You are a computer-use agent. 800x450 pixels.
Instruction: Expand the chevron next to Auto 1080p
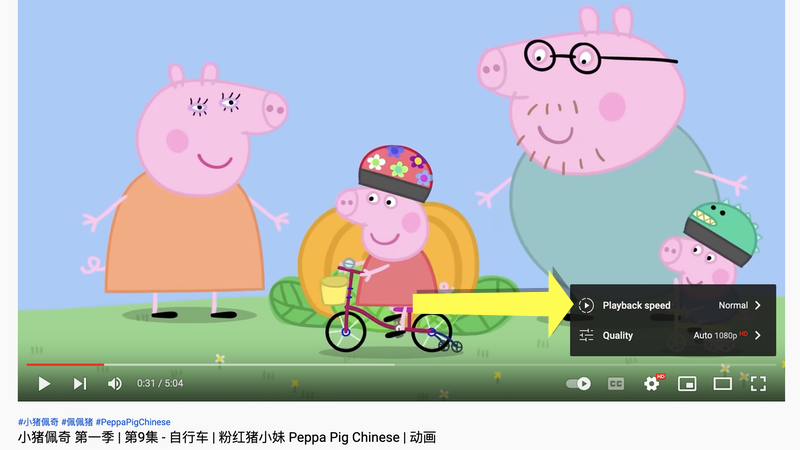[x=758, y=335]
